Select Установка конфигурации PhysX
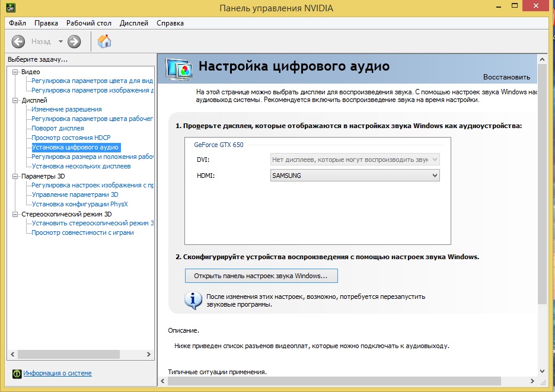This screenshot has height=392, width=555. (x=79, y=204)
